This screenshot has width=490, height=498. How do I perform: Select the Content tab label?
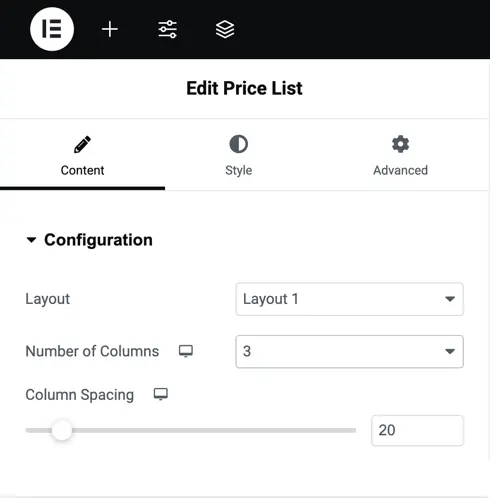82,170
